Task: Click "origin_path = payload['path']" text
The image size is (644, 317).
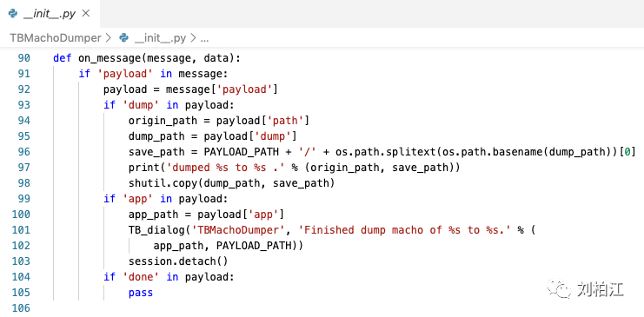Action: point(219,121)
